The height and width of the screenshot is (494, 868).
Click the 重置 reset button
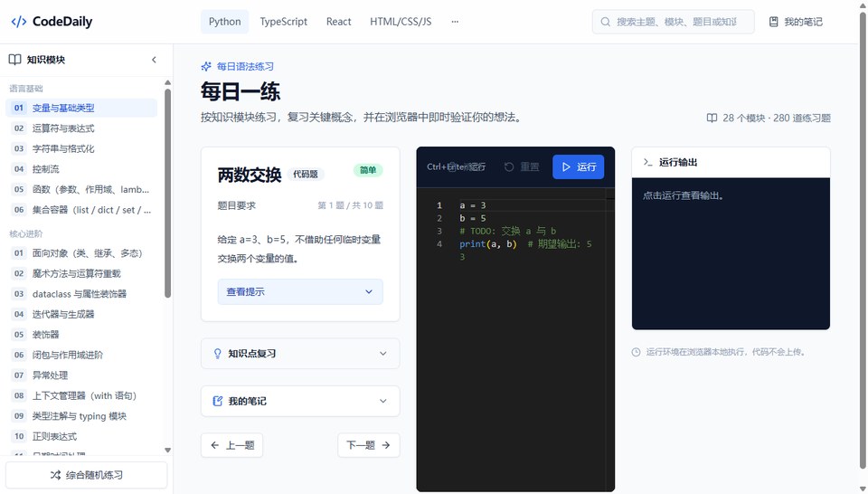(522, 166)
